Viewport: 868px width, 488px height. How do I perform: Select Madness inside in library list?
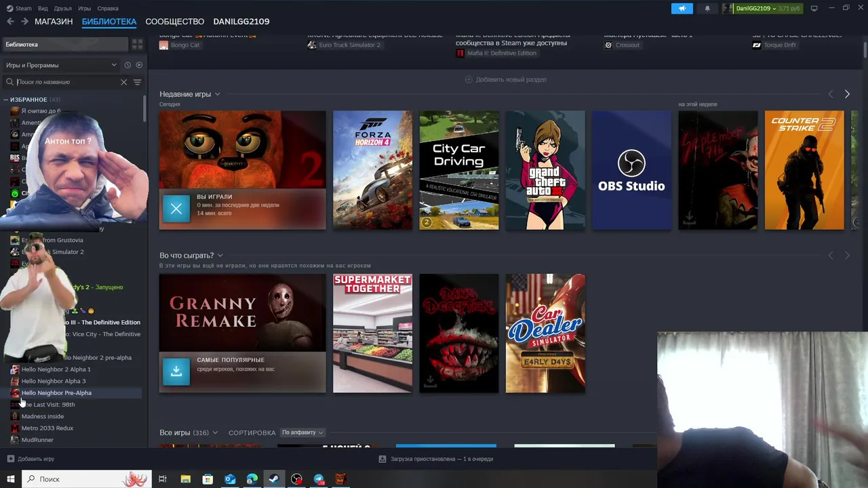click(x=42, y=416)
